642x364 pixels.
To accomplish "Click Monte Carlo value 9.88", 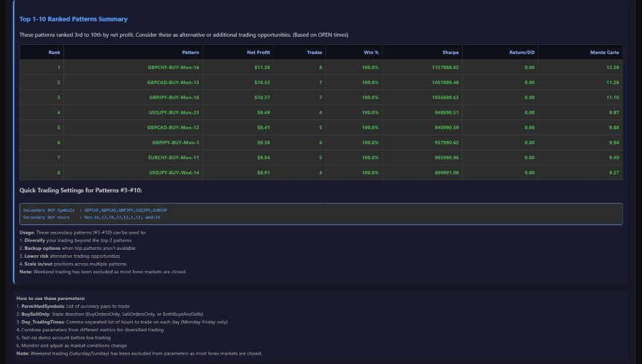I will (x=614, y=128).
